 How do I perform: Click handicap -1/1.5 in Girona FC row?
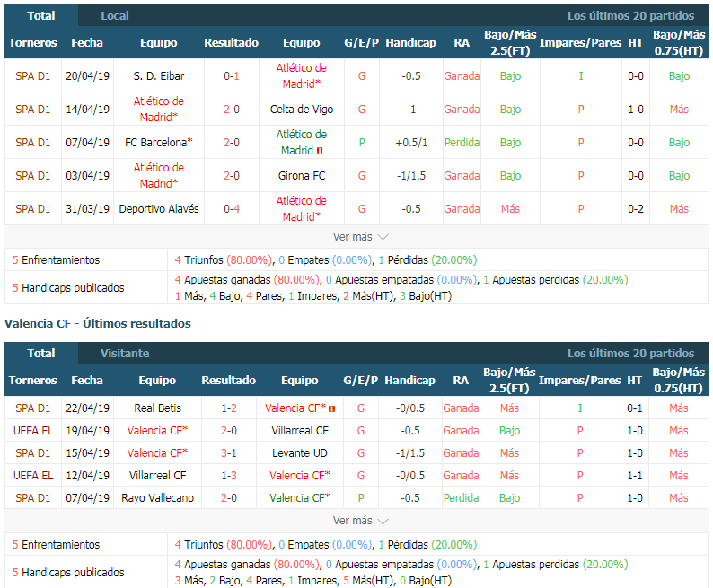pos(411,175)
